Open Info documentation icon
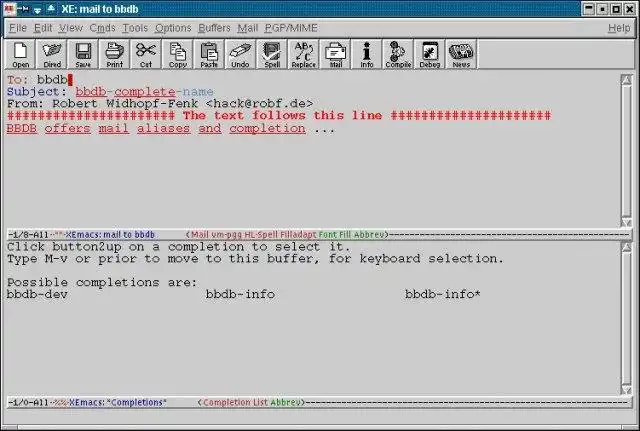Image resolution: width=640 pixels, height=431 pixels. 367,54
